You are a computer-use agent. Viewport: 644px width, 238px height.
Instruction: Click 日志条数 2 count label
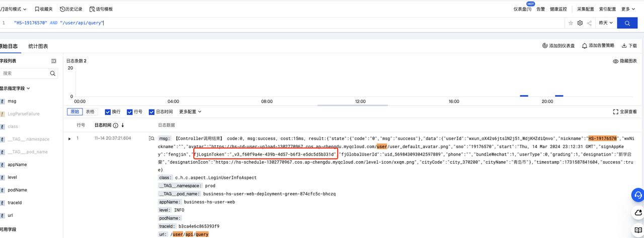pyautogui.click(x=76, y=61)
